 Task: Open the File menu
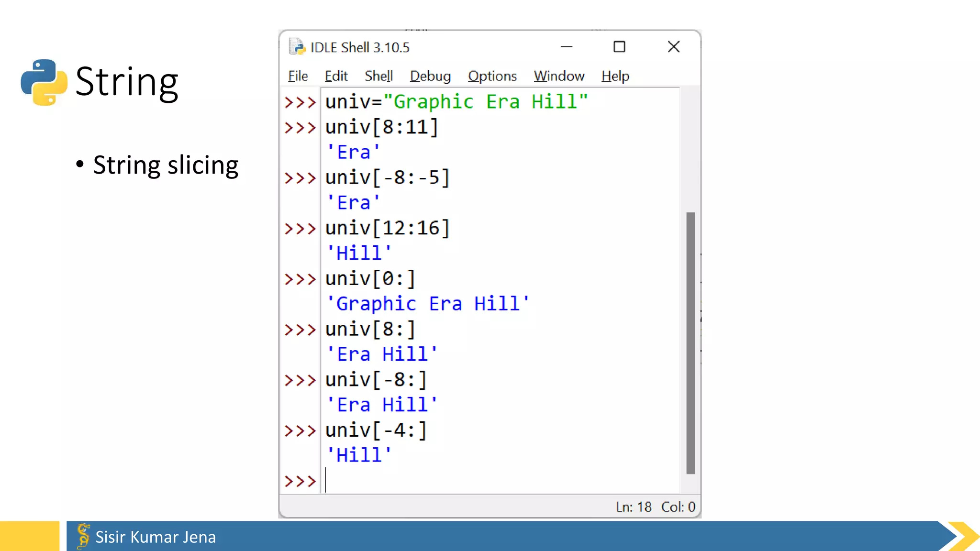298,76
